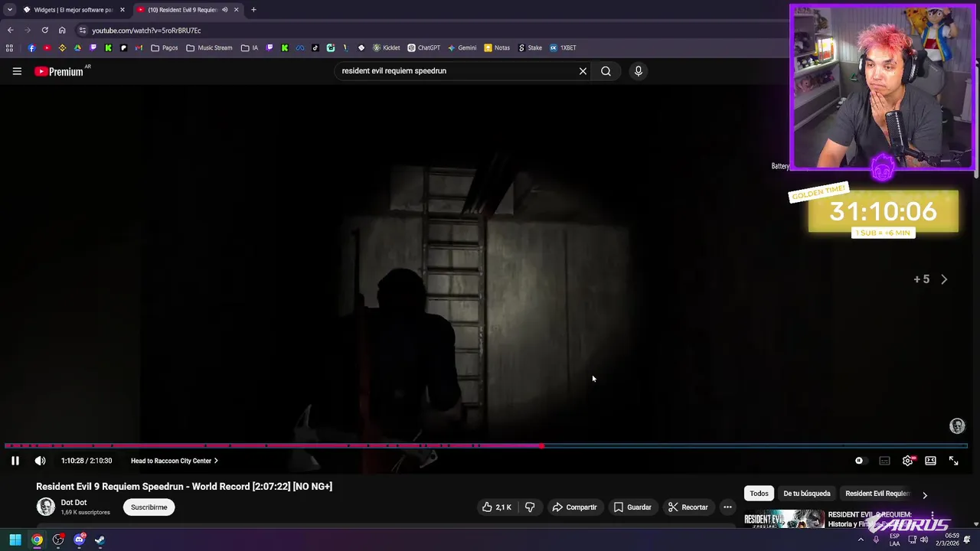Viewport: 980px width, 551px height.
Task: Open the YouTube bookmark icon
Action: pyautogui.click(x=47, y=47)
